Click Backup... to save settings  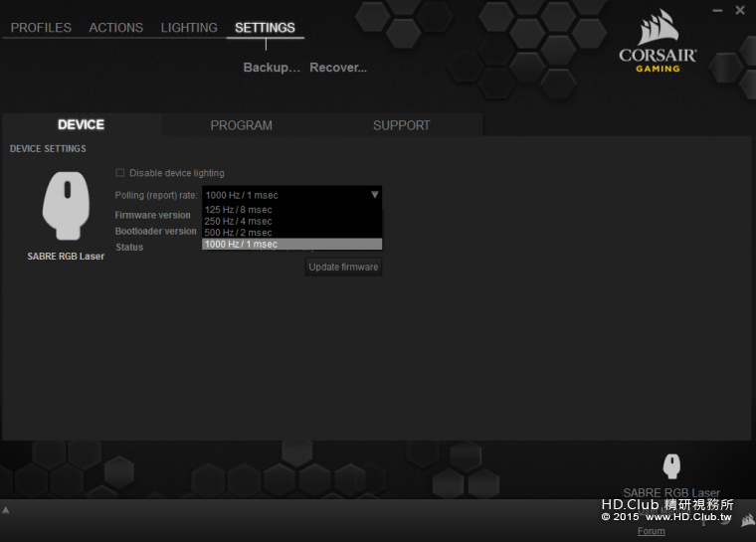pos(272,68)
